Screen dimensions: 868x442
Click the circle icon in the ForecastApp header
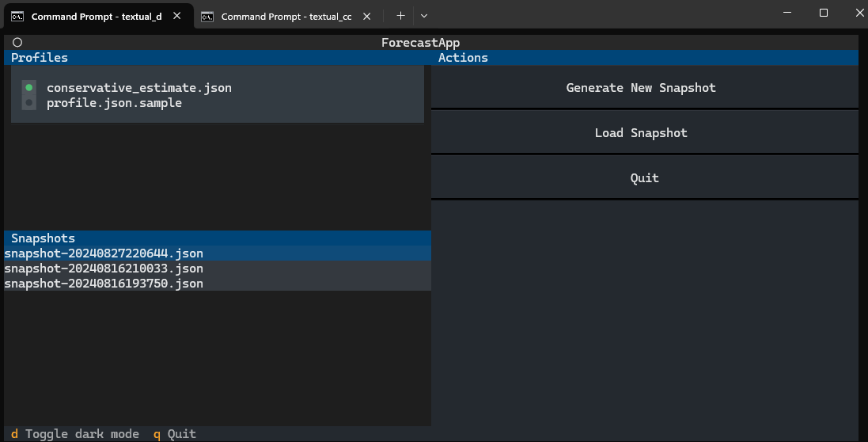[17, 43]
